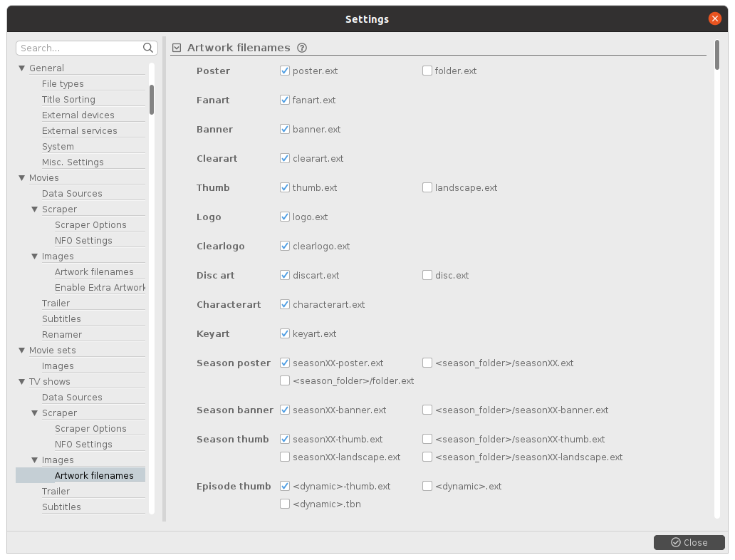Tick the disc.ext checkbox
The height and width of the screenshot is (560, 735).
coord(427,275)
